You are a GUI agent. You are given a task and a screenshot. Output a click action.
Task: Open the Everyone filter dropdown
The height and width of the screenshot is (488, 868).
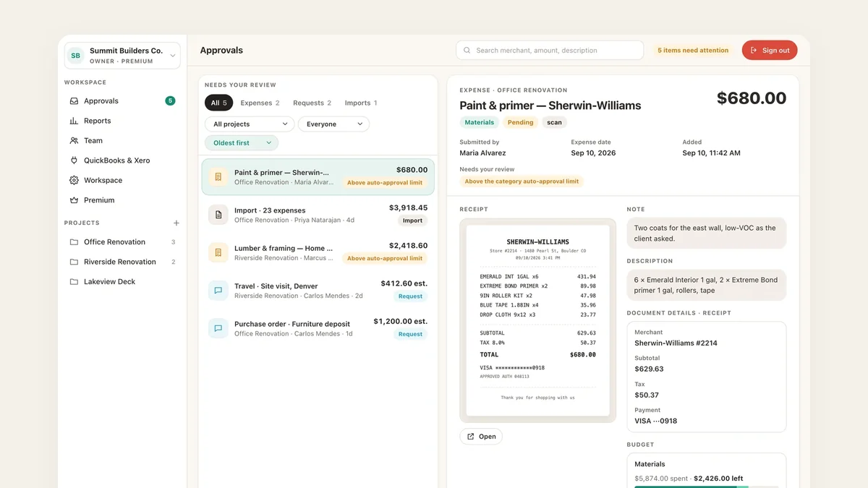(333, 124)
